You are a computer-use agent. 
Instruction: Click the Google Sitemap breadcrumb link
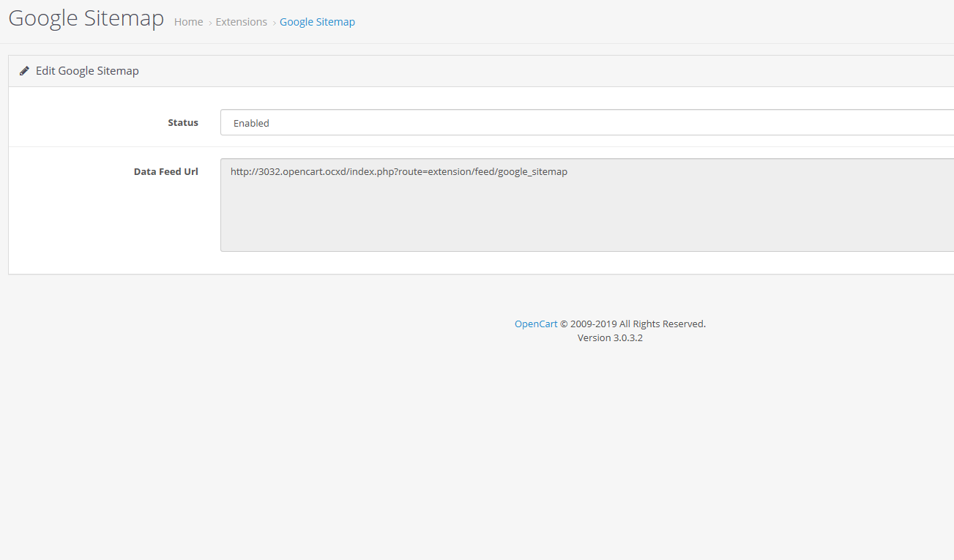[x=317, y=22]
